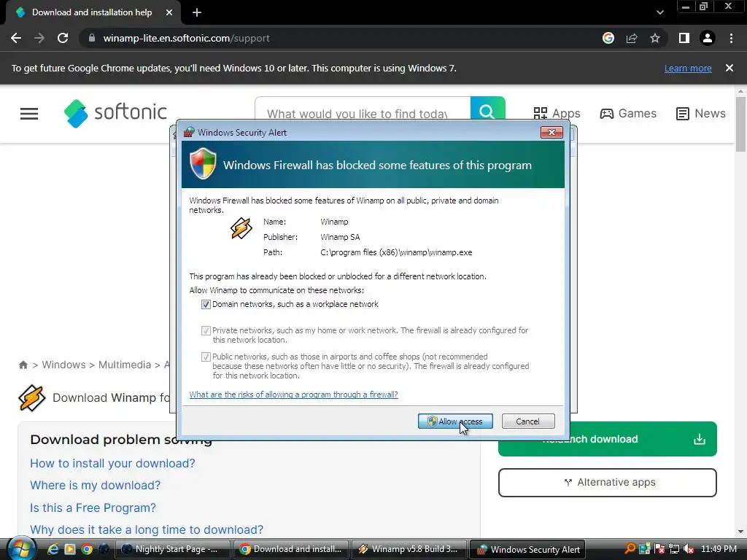Open the Multimedia breadcrumb link

coord(124,365)
